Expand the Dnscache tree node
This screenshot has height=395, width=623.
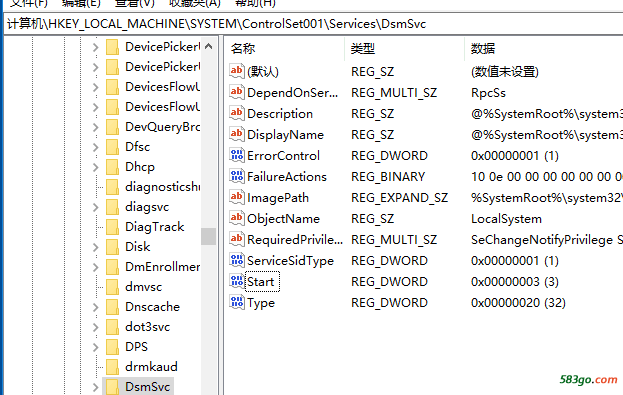[95, 307]
